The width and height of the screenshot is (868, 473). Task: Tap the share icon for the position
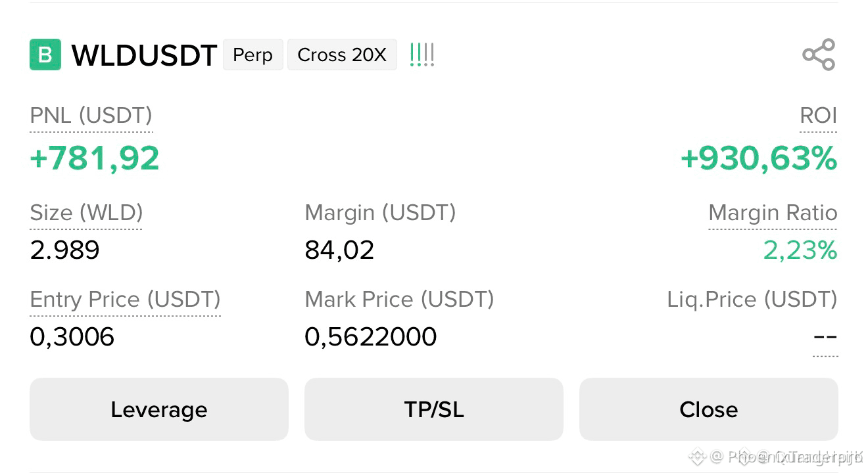click(x=819, y=55)
